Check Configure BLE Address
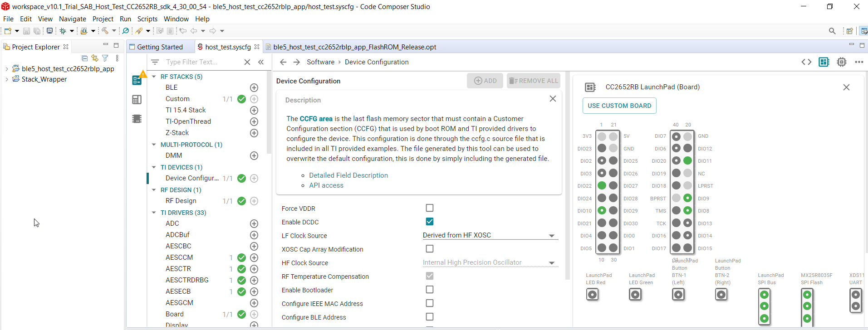The width and height of the screenshot is (868, 330). coord(430,317)
